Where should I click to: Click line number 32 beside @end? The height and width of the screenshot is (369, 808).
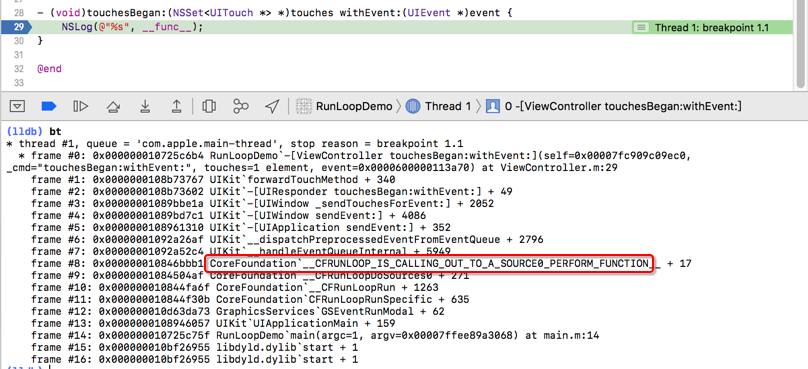point(18,69)
